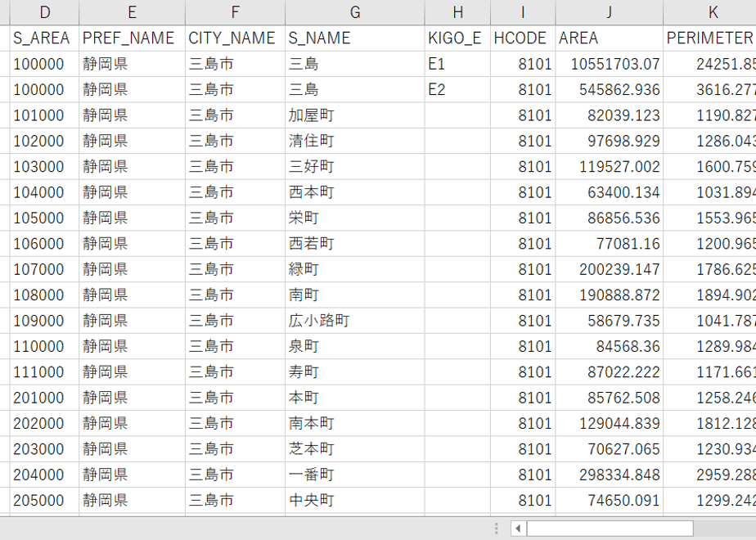Select the area value 82039.123
This screenshot has height=540, width=756.
pyautogui.click(x=609, y=115)
